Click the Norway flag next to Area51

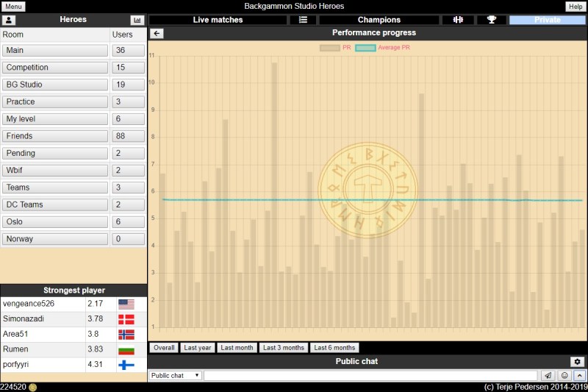[126, 334]
